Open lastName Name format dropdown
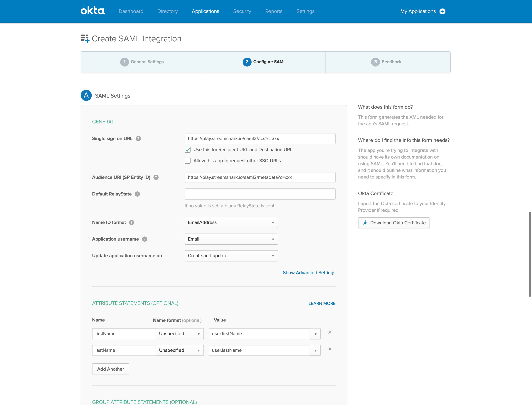Image resolution: width=532 pixels, height=405 pixels. tap(180, 350)
